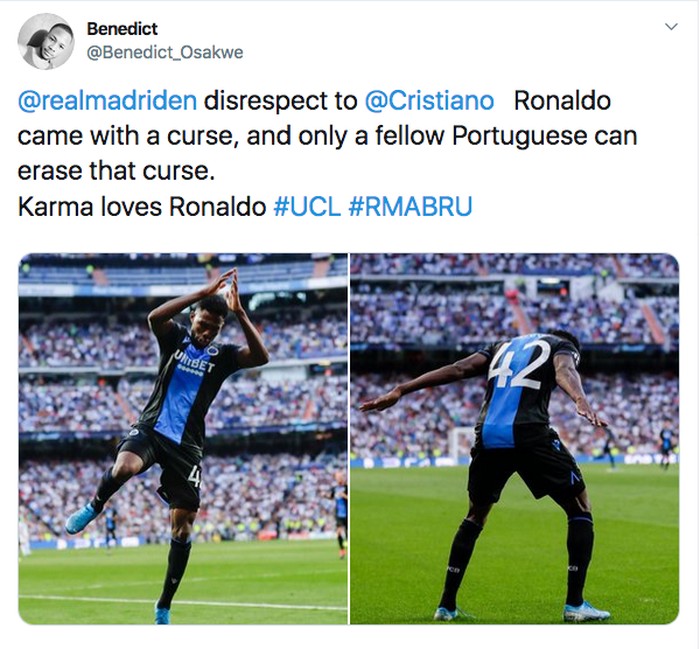Expand the tweet options chevron
Image resolution: width=700 pixels, height=649 pixels.
(671, 27)
